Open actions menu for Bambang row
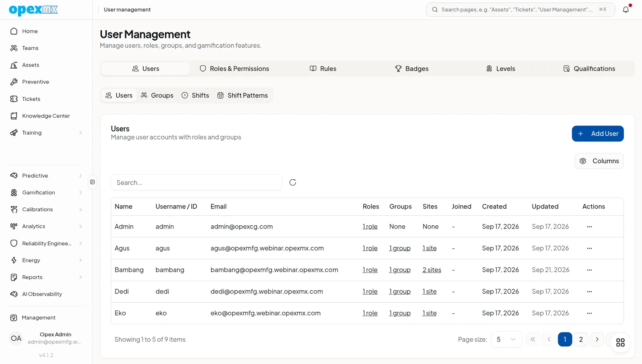Viewport: 642px width, 364px height. point(589,270)
